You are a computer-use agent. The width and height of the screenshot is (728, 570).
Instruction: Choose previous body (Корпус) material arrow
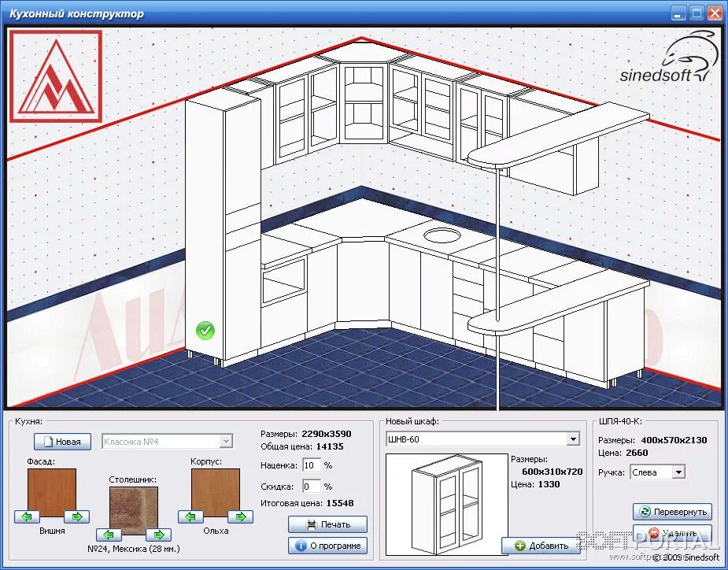coord(190,516)
